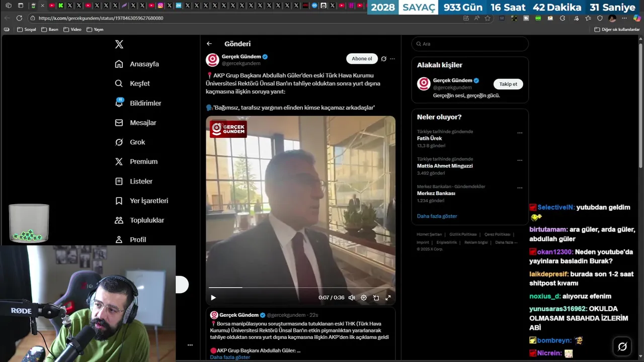Play the Gerçek Gündem video
The image size is (644, 362).
click(213, 298)
